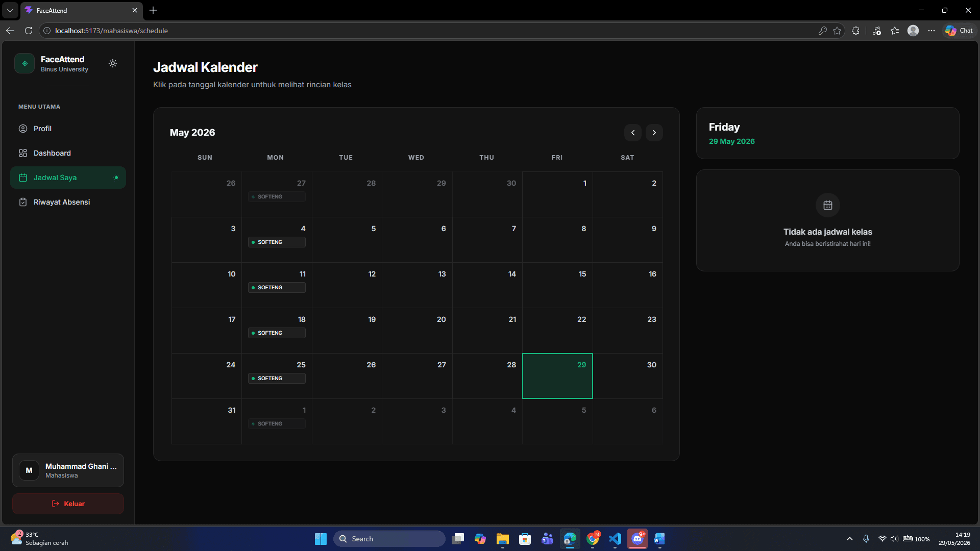Open Word from the taskbar
Image resolution: width=980 pixels, height=551 pixels.
[x=659, y=539]
